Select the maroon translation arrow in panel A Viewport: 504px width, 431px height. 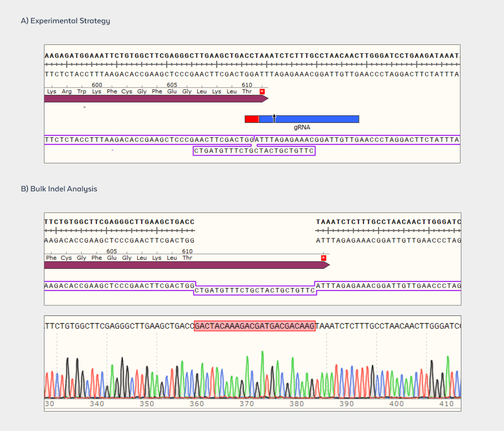tap(155, 98)
